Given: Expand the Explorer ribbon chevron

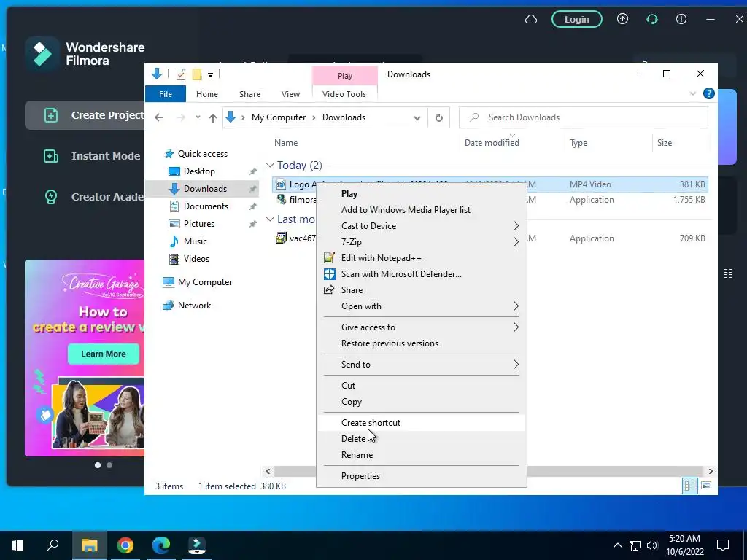Looking at the screenshot, I should pyautogui.click(x=693, y=93).
